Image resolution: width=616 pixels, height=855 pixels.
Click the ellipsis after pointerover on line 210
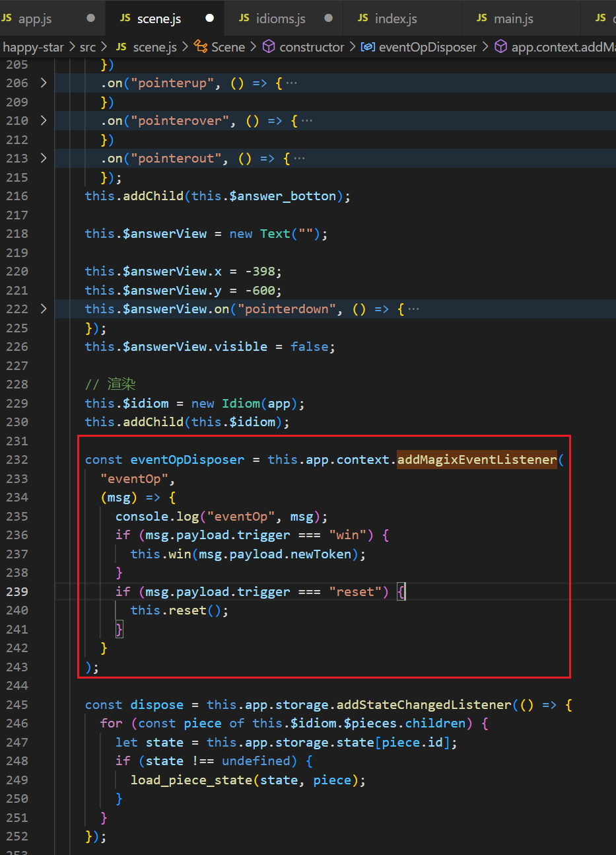pyautogui.click(x=306, y=121)
